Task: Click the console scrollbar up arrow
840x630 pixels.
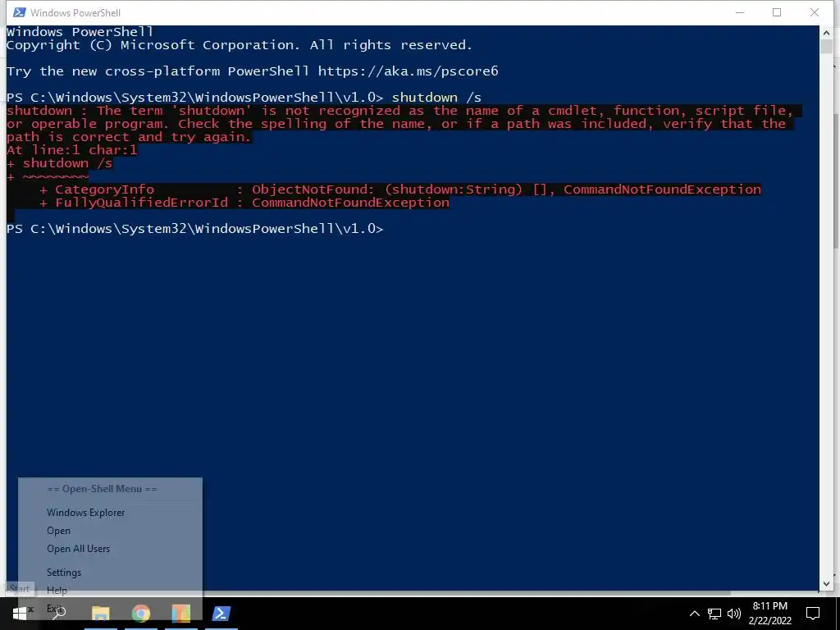Action: pos(826,33)
